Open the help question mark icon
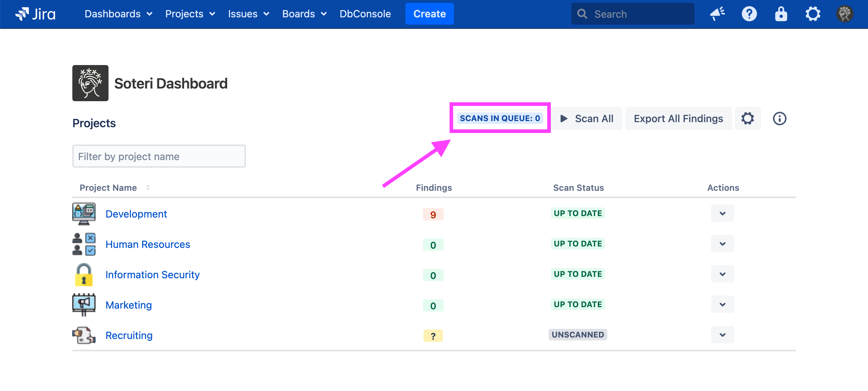Screen dimensions: 868x391 point(749,14)
